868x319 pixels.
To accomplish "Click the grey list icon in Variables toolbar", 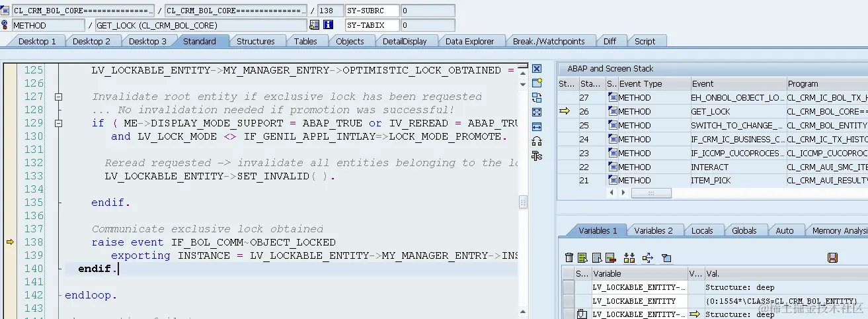I will [596, 257].
